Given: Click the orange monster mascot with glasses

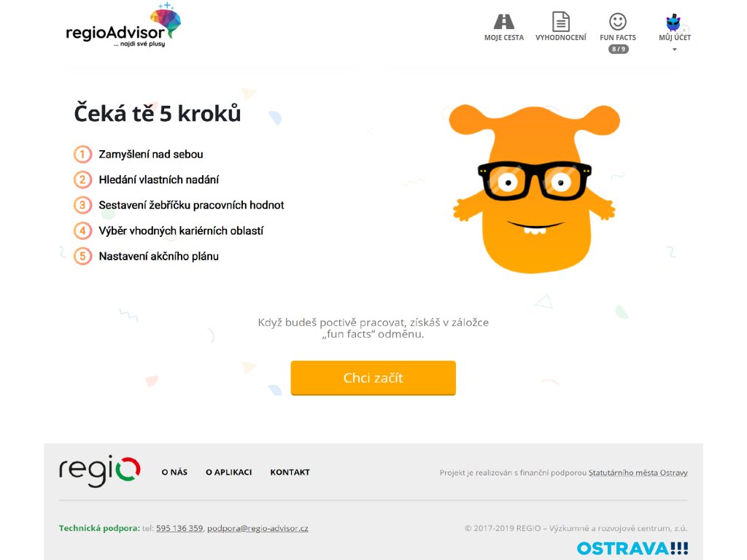Looking at the screenshot, I should (535, 189).
